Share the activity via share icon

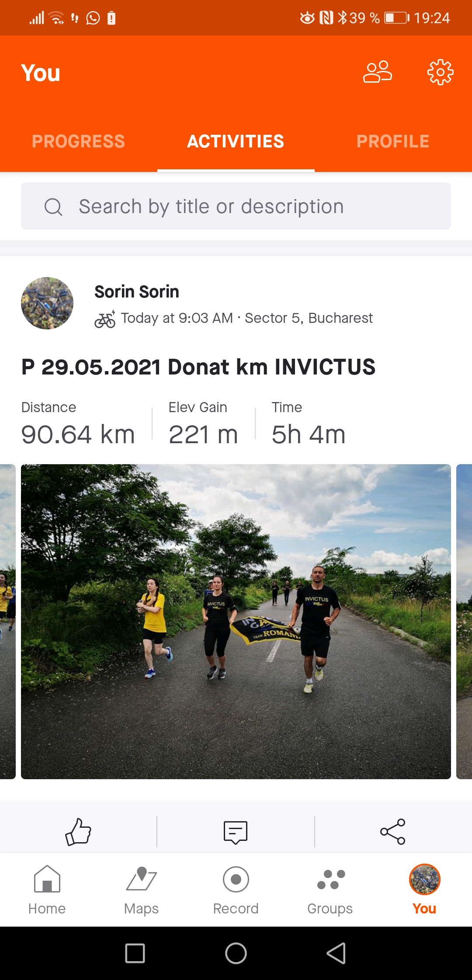pos(393,832)
